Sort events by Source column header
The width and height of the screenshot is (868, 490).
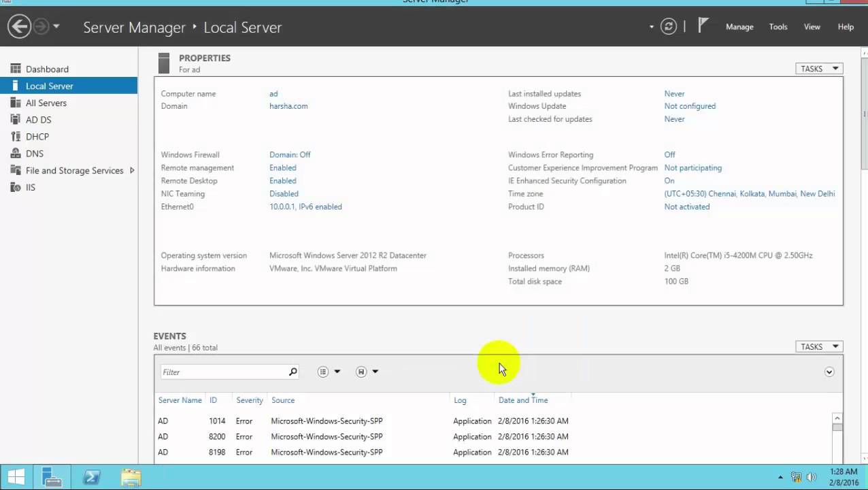283,400
